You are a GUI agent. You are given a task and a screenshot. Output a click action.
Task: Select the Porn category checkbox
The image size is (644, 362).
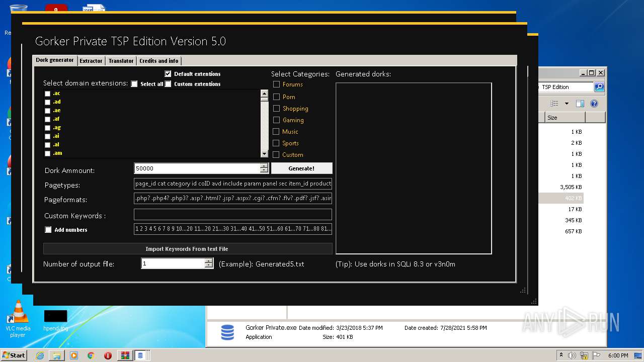pyautogui.click(x=276, y=97)
